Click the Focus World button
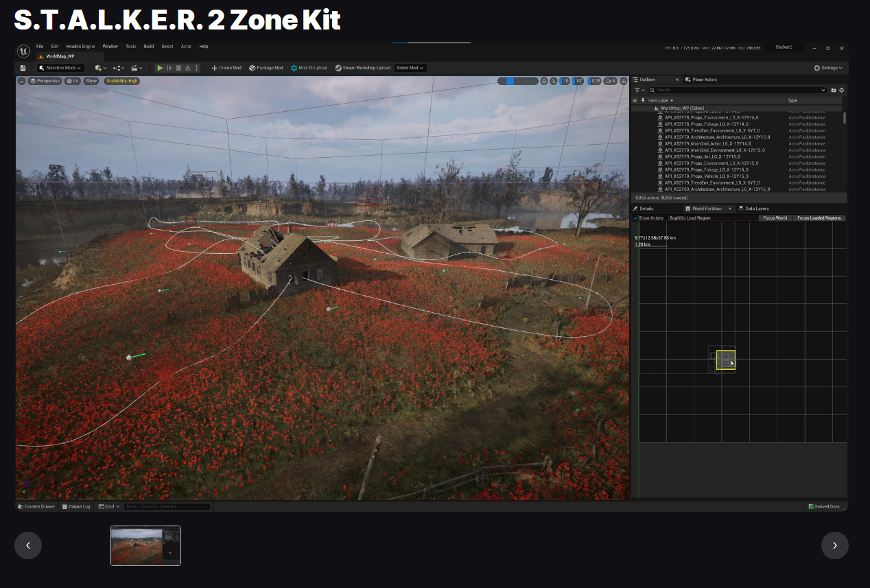 775,218
